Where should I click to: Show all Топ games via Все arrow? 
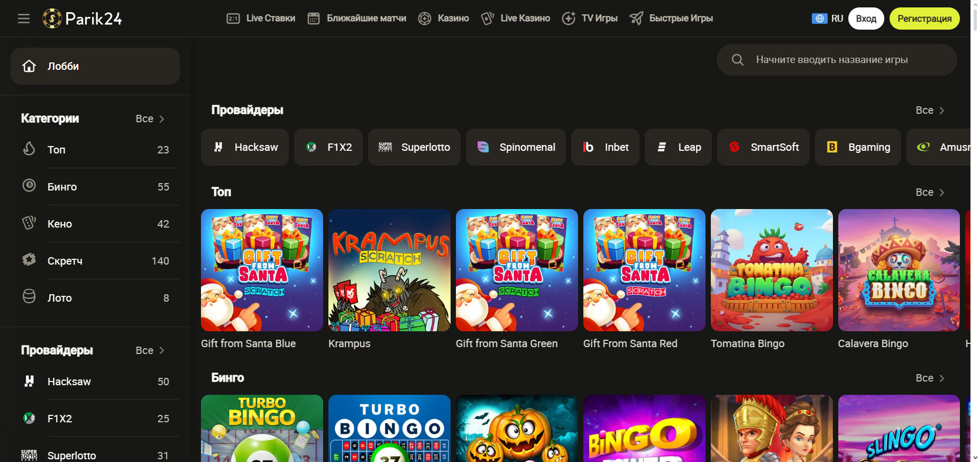(930, 192)
